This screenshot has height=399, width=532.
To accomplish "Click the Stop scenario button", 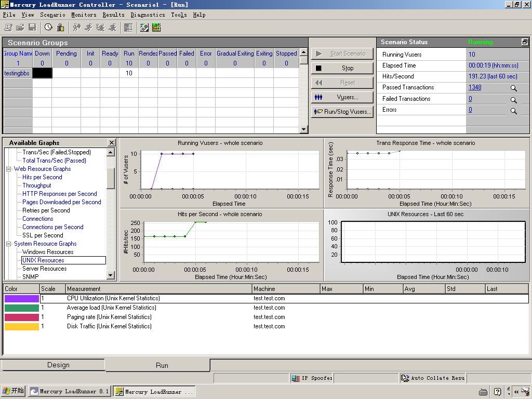I will [x=342, y=68].
